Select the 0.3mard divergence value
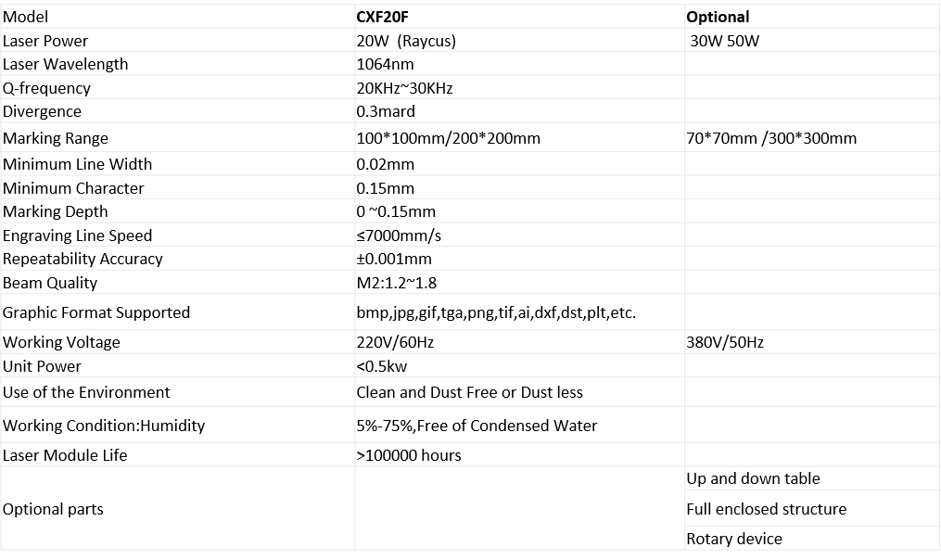This screenshot has height=560, width=941. pos(386,111)
